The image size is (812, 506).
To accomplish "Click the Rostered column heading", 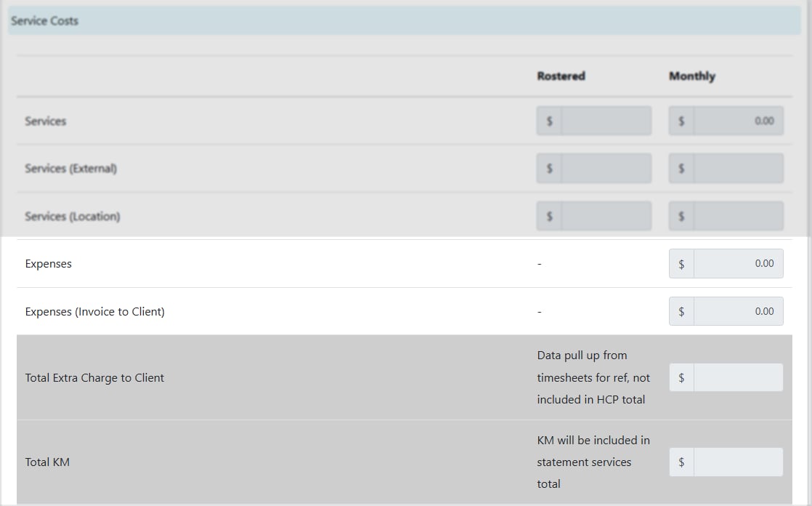I will pos(561,76).
